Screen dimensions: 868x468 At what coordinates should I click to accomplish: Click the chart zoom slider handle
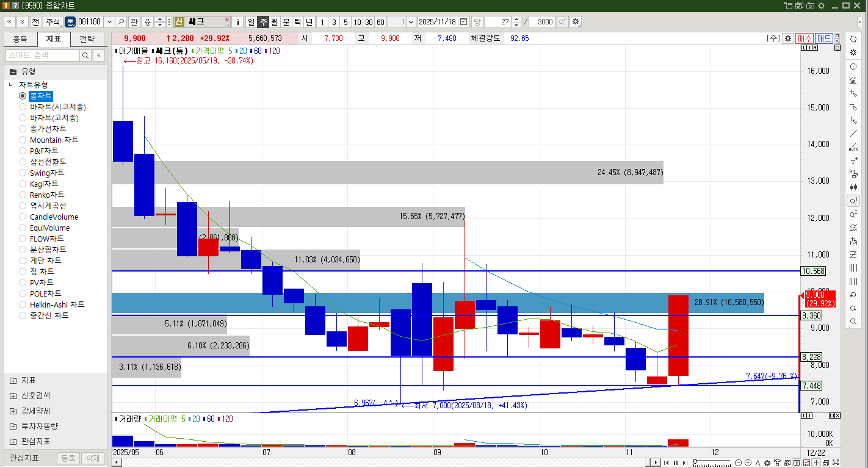[695, 463]
